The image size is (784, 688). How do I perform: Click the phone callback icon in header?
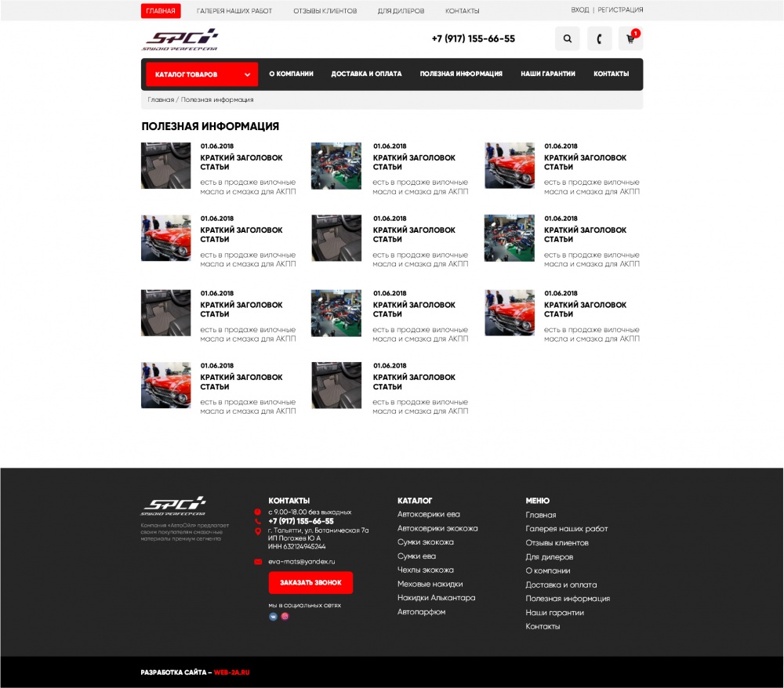(x=599, y=38)
